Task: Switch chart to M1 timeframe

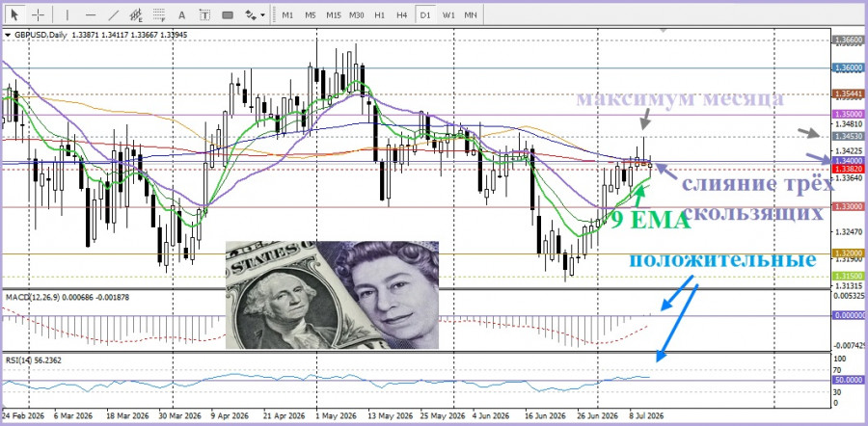Action: tap(287, 14)
